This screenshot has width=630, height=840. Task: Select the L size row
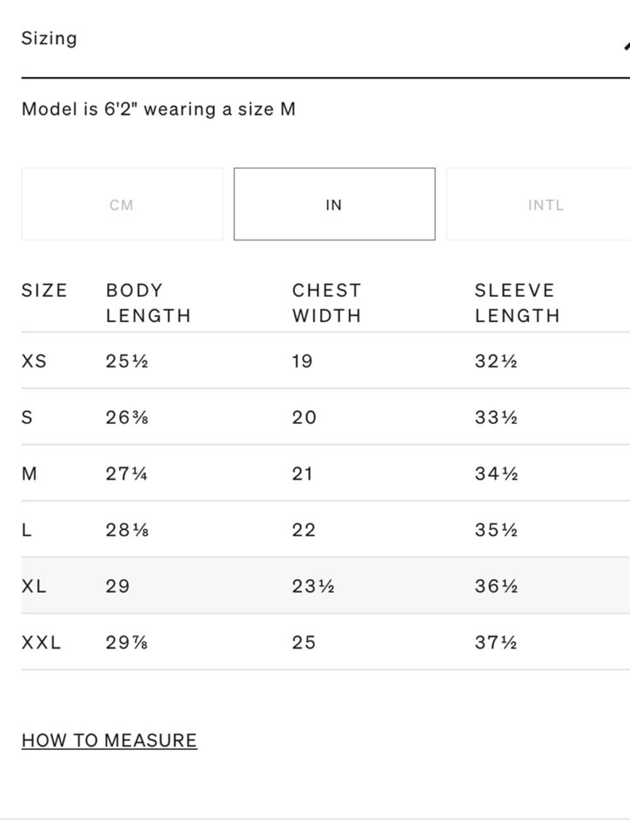(x=326, y=529)
